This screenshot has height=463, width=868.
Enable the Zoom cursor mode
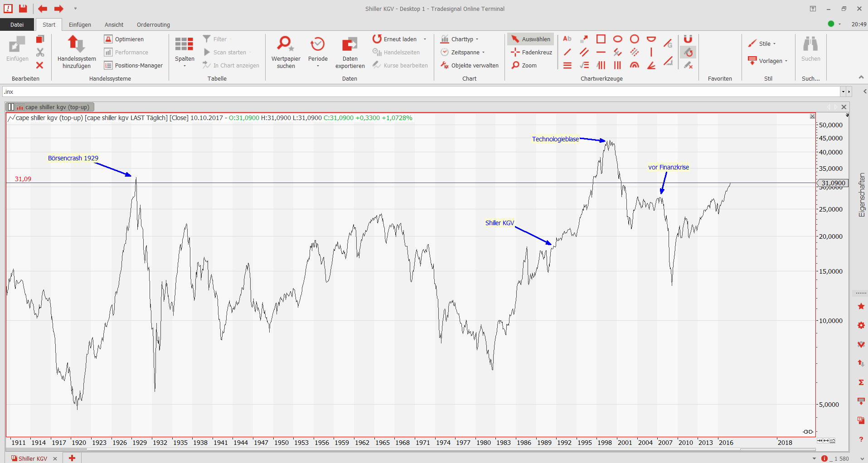tap(524, 65)
